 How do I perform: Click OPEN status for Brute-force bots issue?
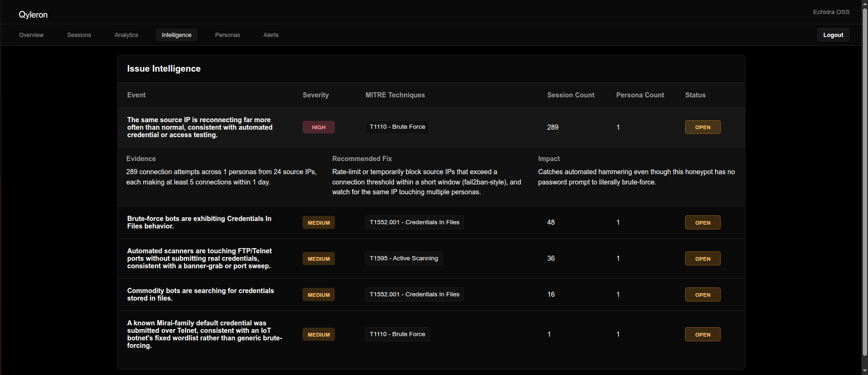tap(702, 223)
